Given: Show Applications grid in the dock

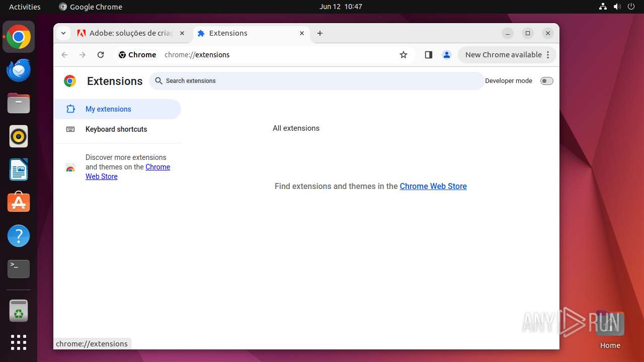Looking at the screenshot, I should [x=19, y=342].
